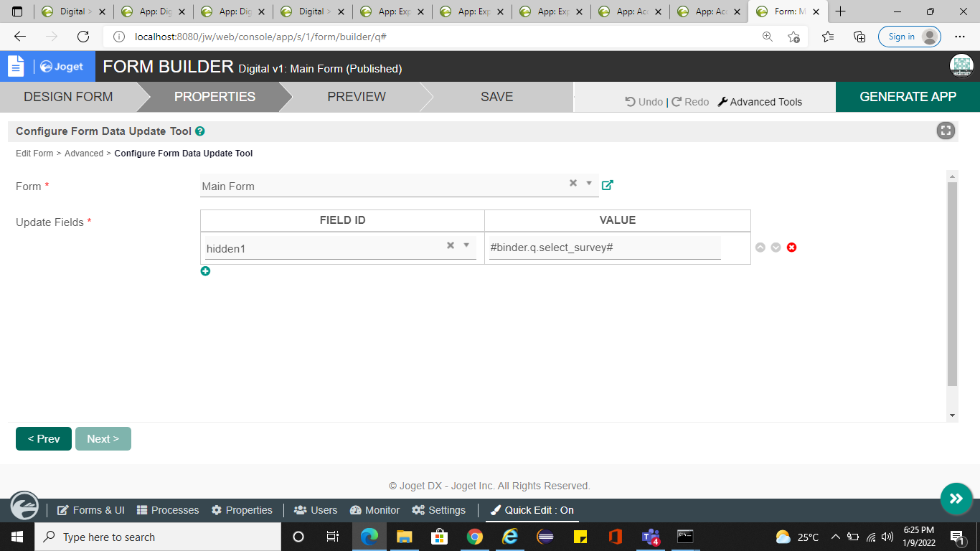The image size is (980, 551).
Task: Click the Joget logo in the bottom admin bar
Action: click(x=24, y=506)
